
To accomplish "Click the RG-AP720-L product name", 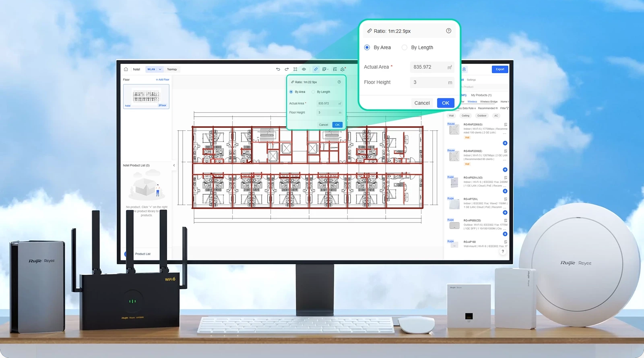I will (471, 199).
